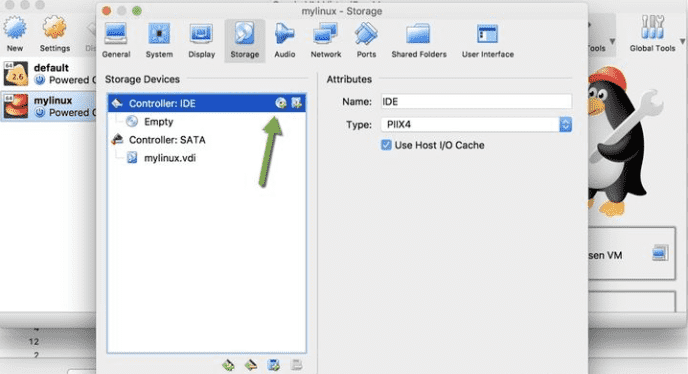Toggle Use Host I/O Cache checkbox
Image resolution: width=688 pixels, height=374 pixels.
tap(386, 145)
